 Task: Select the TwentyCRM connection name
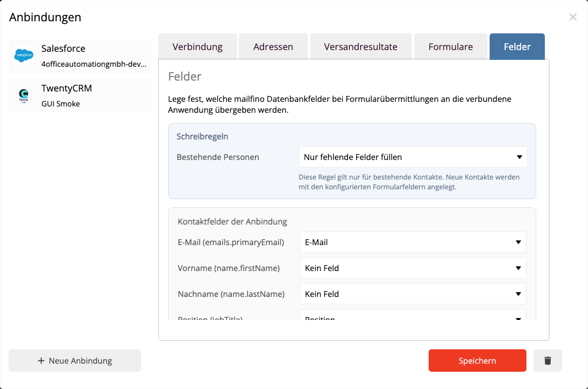coord(66,88)
